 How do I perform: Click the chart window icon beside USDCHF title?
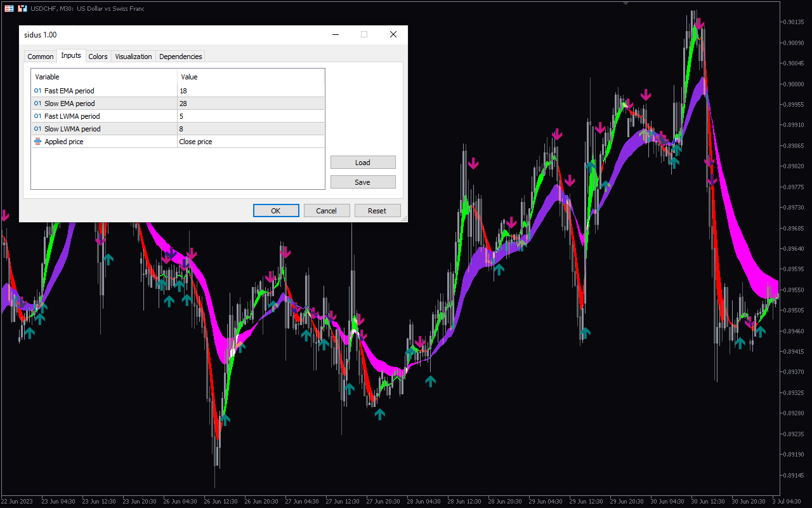[9, 8]
